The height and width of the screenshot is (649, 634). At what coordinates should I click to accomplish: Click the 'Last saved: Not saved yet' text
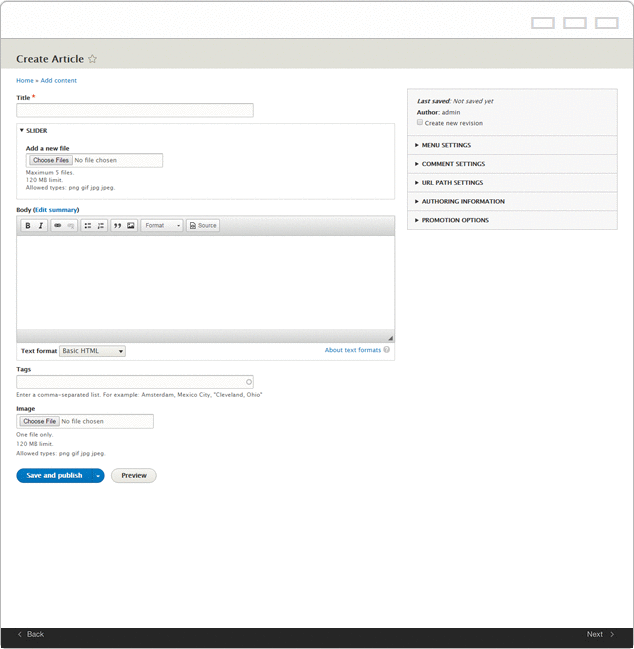click(x=455, y=101)
